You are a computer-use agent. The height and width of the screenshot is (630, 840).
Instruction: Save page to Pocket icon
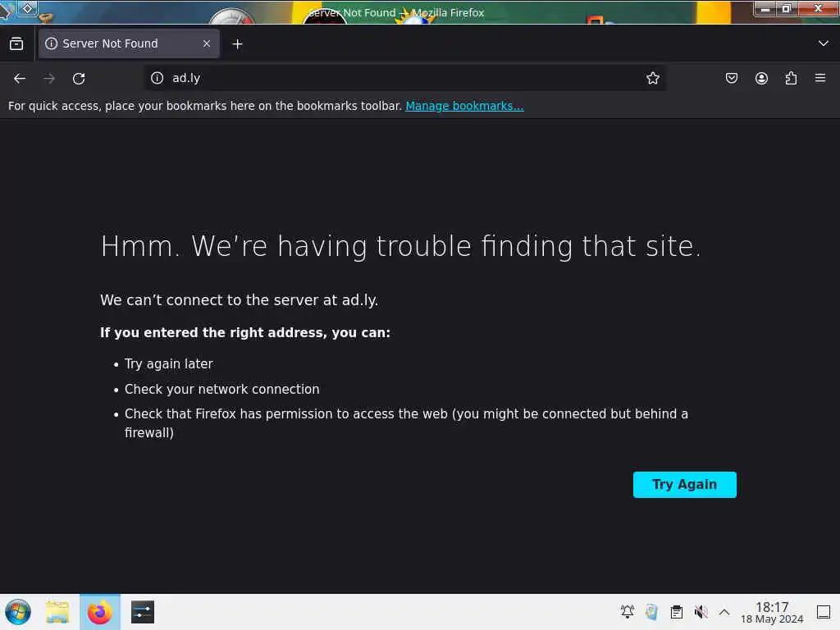[731, 78]
